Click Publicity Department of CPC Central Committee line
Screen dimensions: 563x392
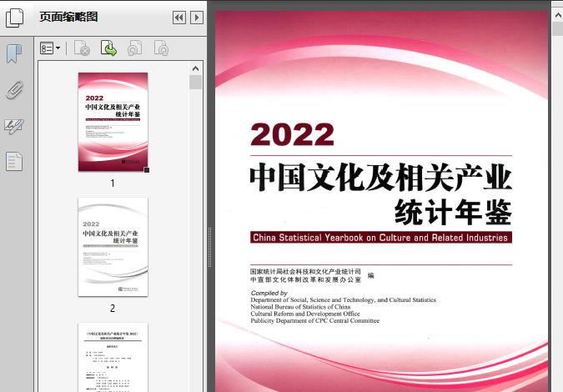pos(315,321)
